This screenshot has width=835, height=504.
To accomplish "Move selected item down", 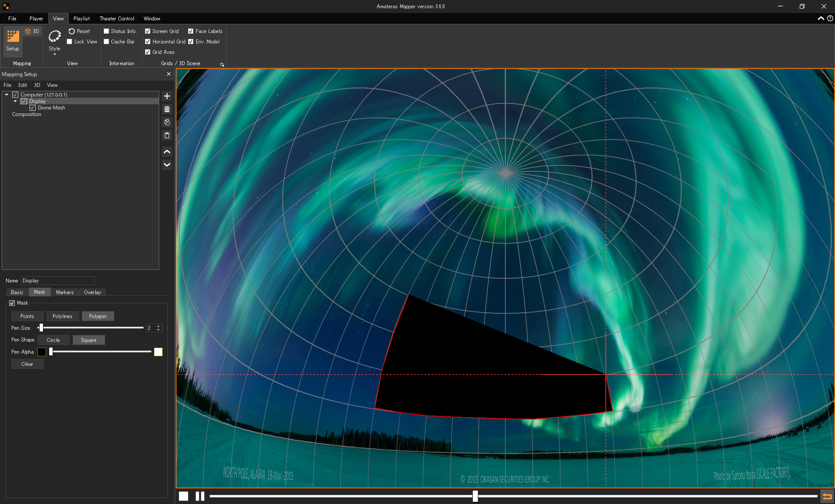I will (x=167, y=165).
